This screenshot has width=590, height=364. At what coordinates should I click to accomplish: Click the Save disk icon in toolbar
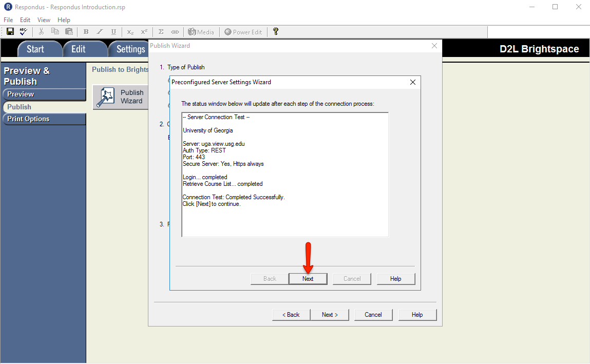tap(10, 32)
